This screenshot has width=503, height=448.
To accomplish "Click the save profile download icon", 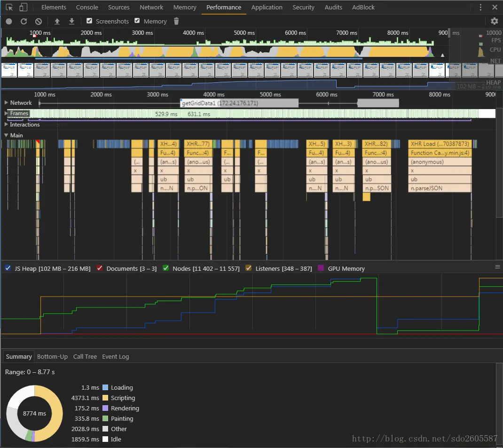I will coord(72,22).
